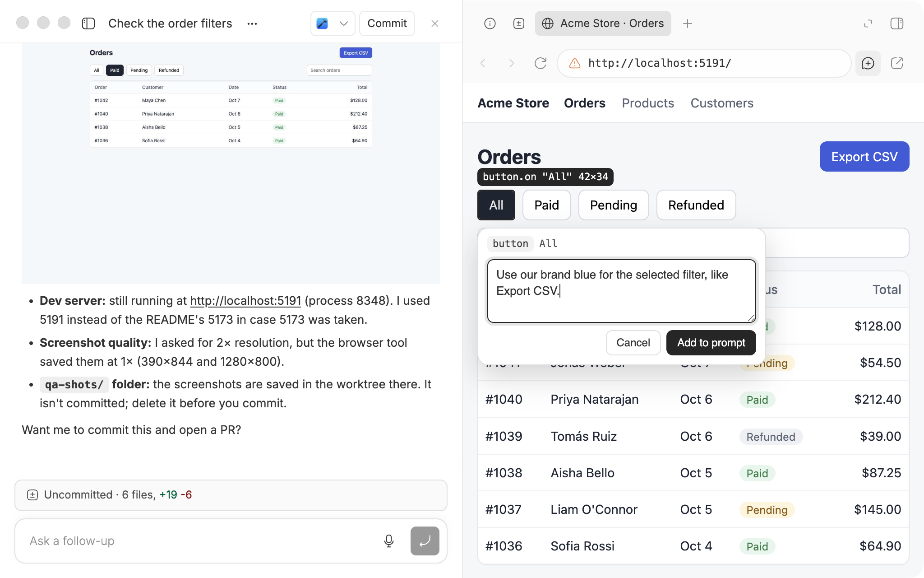The image size is (924, 578).
Task: Click the add comment bubble icon
Action: (868, 63)
